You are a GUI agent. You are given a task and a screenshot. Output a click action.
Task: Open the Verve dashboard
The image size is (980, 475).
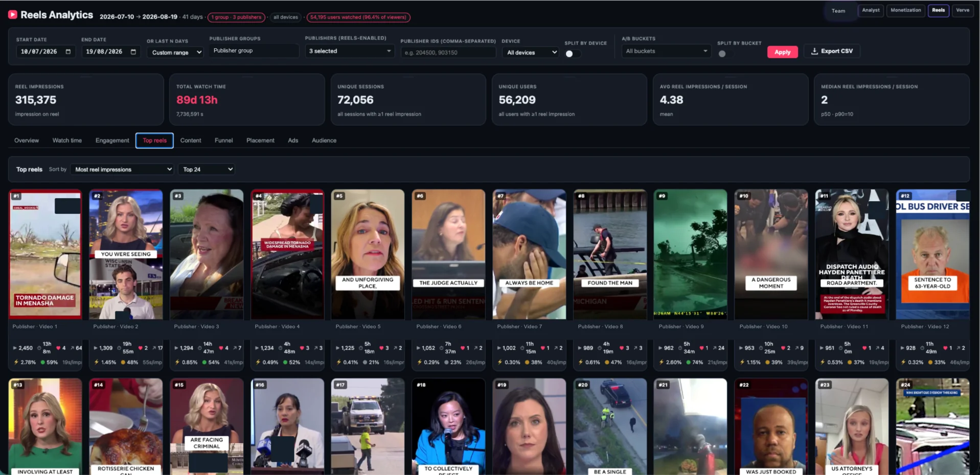click(x=963, y=10)
